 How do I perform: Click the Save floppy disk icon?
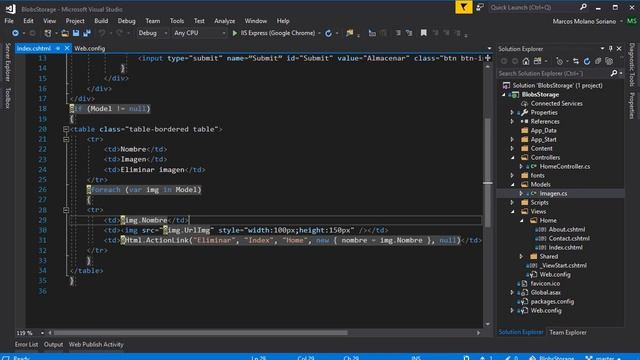(76, 33)
